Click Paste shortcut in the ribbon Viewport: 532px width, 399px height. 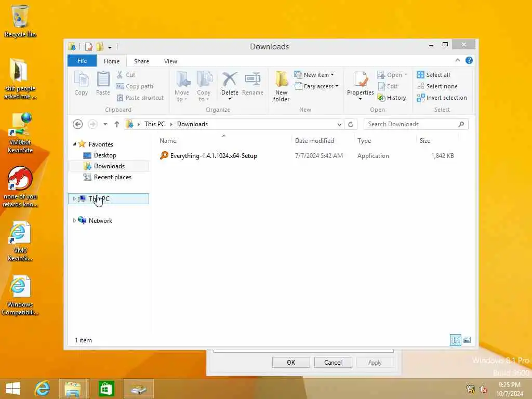(140, 98)
